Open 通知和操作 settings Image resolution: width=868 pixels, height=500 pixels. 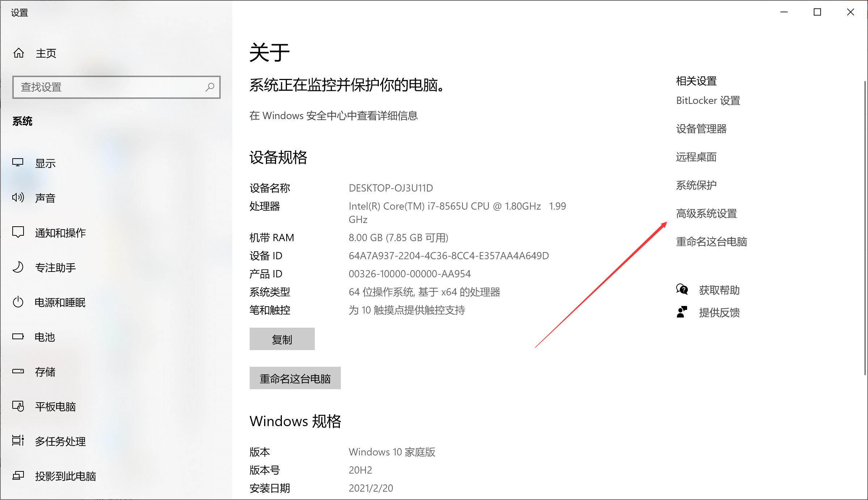pyautogui.click(x=59, y=233)
